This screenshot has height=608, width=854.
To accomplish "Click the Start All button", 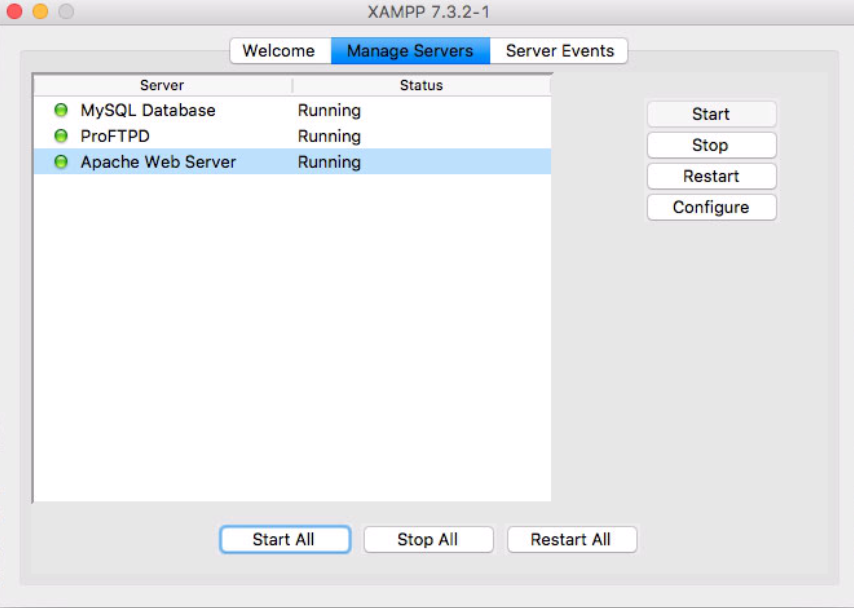I will (x=284, y=539).
